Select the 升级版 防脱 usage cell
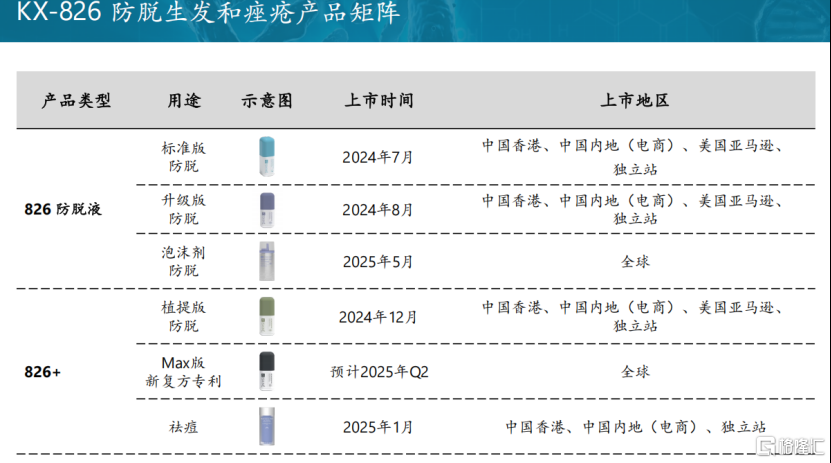The image size is (831, 463). coord(183,209)
